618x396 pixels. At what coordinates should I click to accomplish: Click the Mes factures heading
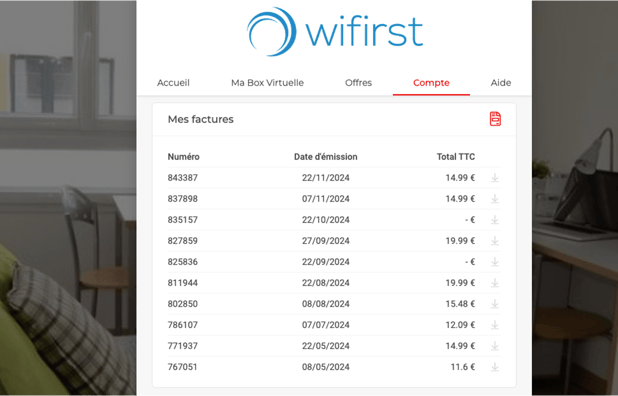[201, 119]
